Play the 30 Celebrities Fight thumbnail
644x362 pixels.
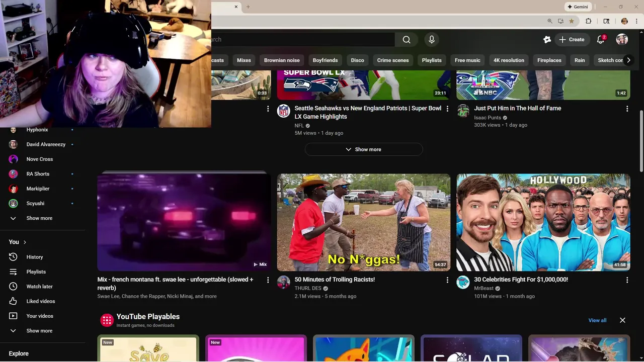pyautogui.click(x=543, y=222)
